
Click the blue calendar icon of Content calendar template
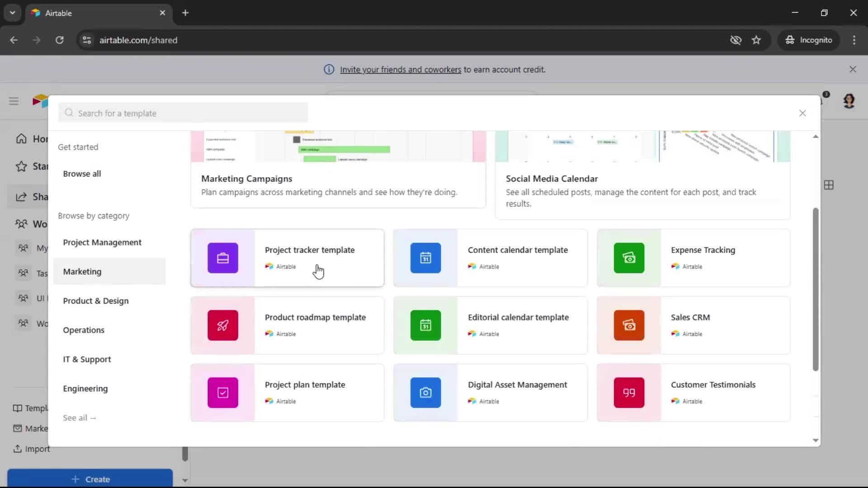coord(425,258)
